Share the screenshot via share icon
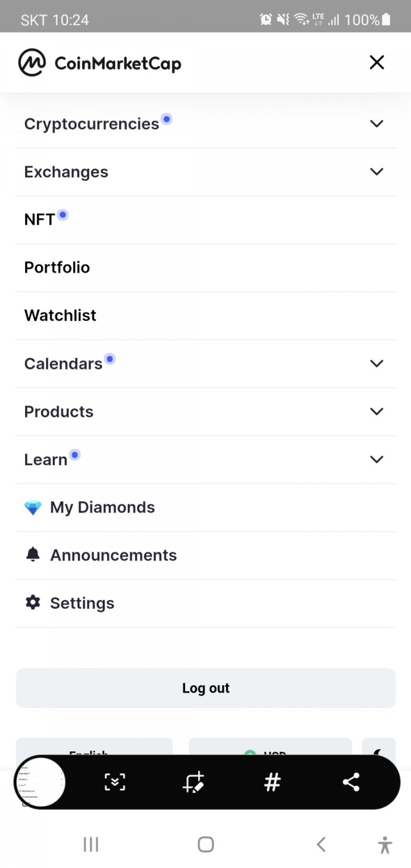This screenshot has width=411, height=868. (351, 782)
